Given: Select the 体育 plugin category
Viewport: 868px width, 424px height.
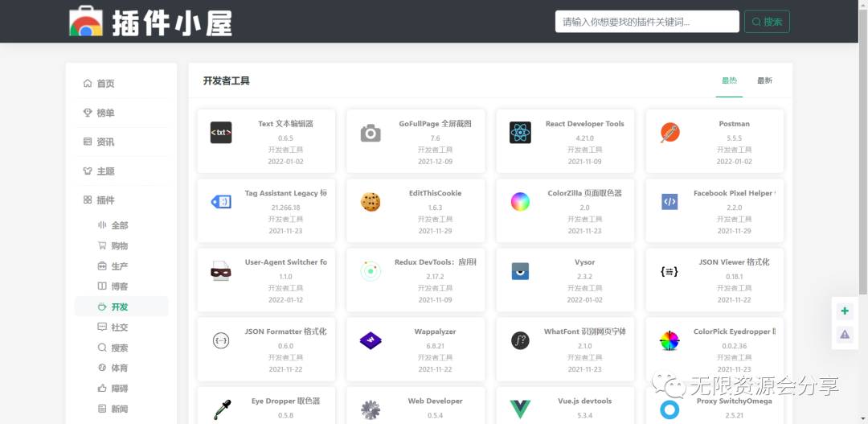Looking at the screenshot, I should pos(121,368).
